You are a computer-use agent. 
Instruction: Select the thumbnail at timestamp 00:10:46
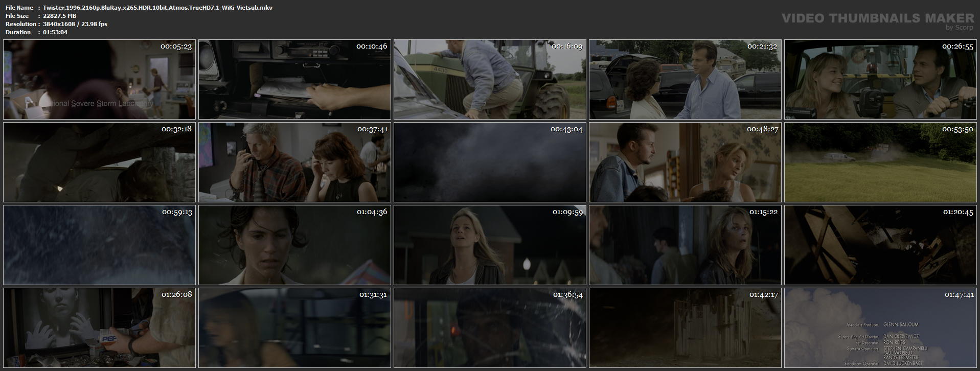pyautogui.click(x=294, y=79)
